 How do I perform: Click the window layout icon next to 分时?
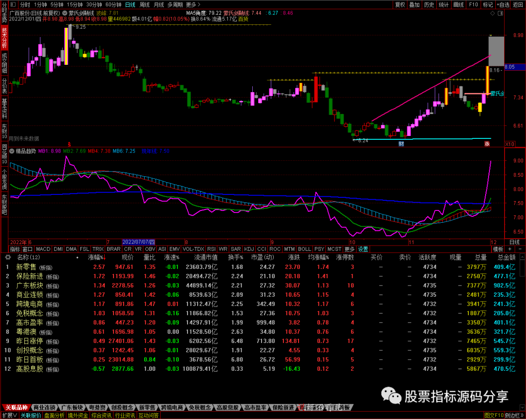pyautogui.click(x=14, y=5)
